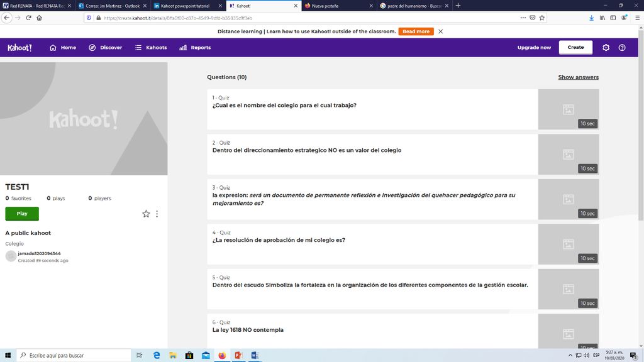Viewport: 644px width, 362px height.
Task: Open PowerPoint from taskbar
Action: pyautogui.click(x=238, y=355)
